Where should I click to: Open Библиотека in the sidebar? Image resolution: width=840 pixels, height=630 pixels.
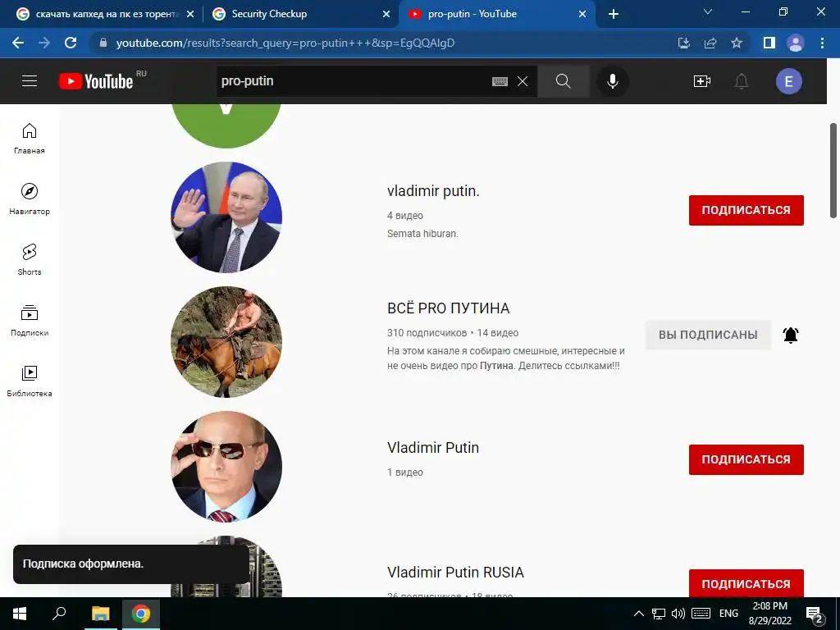30,381
